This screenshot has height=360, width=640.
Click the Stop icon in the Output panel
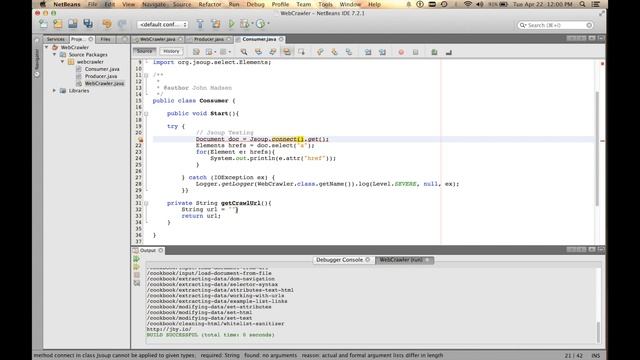point(137,275)
